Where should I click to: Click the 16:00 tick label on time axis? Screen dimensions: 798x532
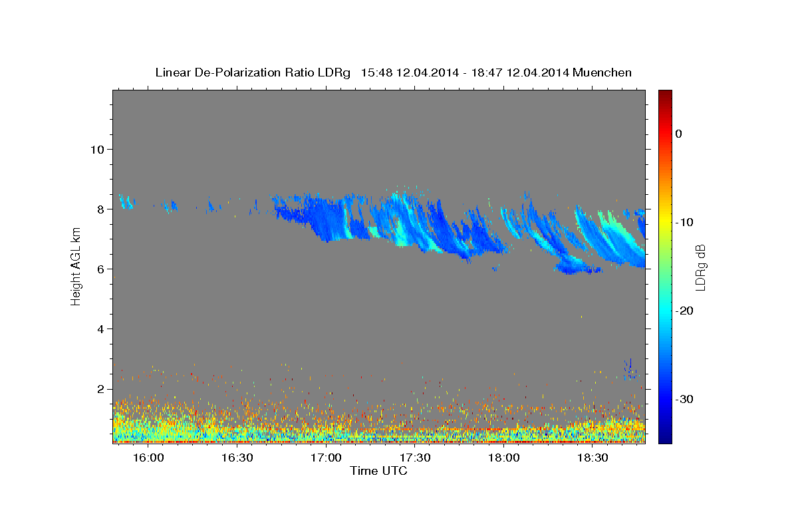148,458
